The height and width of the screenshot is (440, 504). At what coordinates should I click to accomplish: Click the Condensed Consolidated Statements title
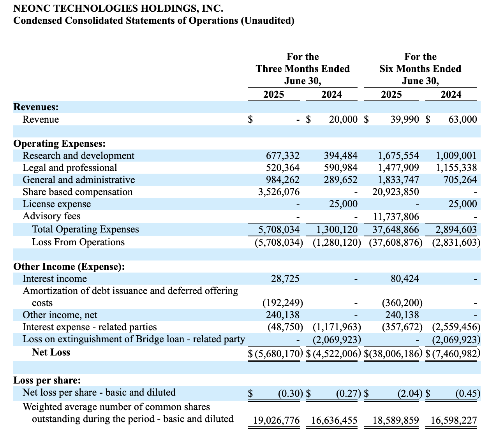click(154, 21)
